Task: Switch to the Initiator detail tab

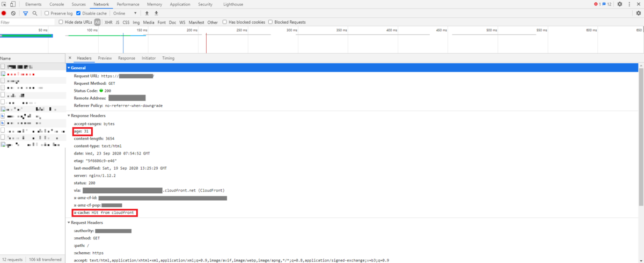Action: 149,58
